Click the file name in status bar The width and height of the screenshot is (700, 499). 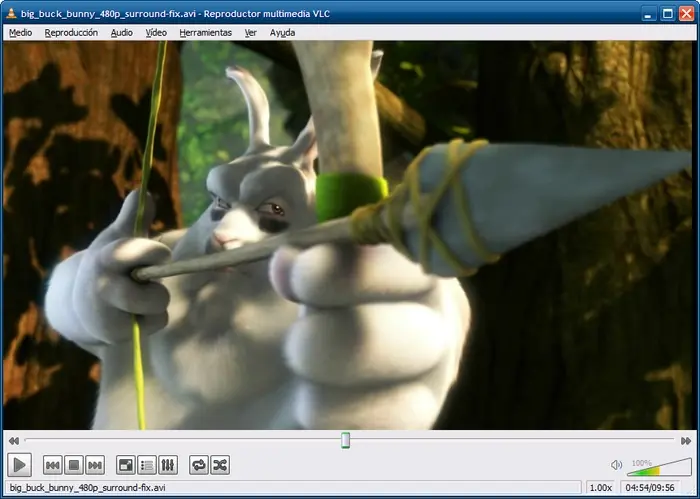coord(88,487)
